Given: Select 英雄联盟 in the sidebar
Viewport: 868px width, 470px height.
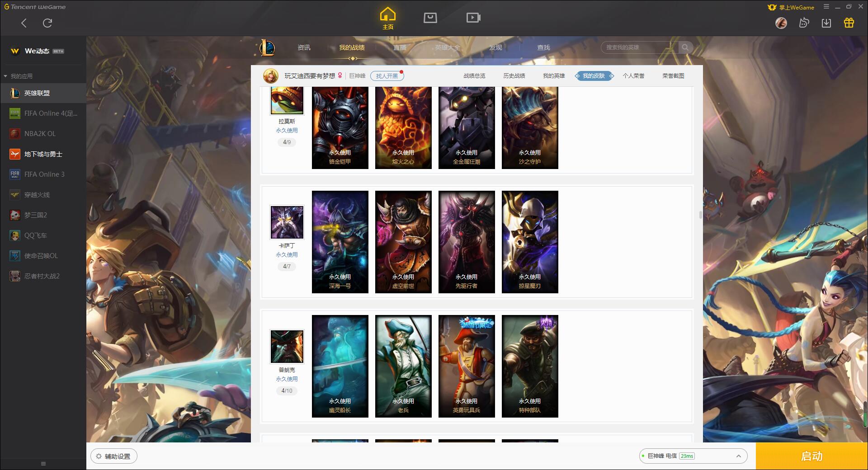Looking at the screenshot, I should point(43,93).
